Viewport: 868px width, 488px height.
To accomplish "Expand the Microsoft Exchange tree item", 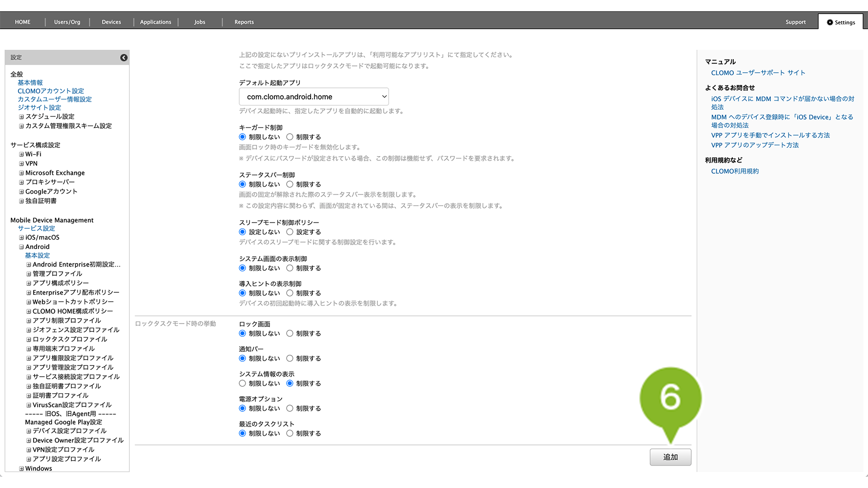I will [21, 173].
